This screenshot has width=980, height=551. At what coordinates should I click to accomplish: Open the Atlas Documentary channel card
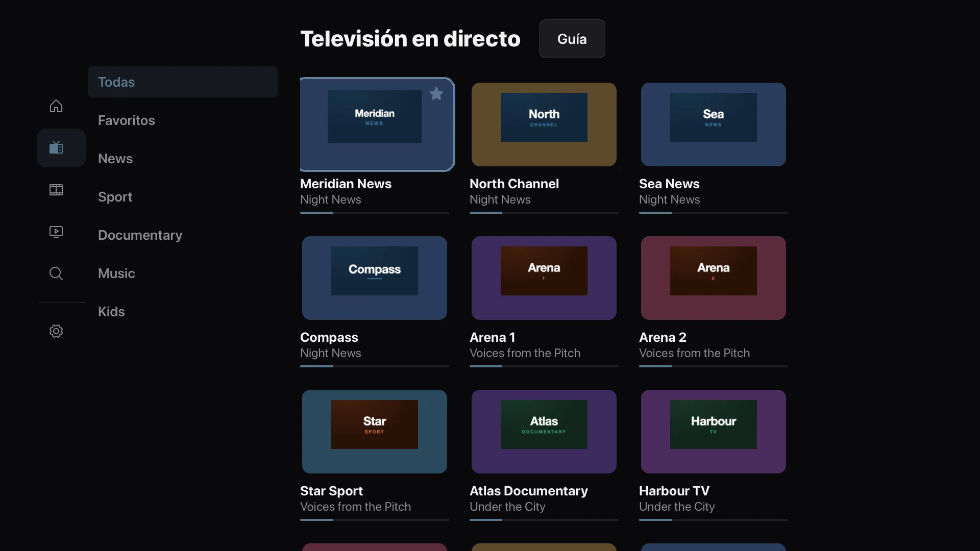[544, 432]
